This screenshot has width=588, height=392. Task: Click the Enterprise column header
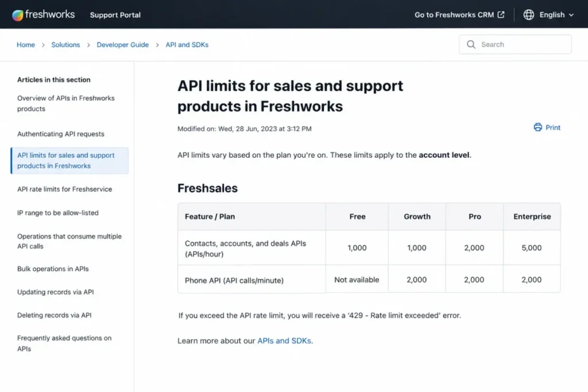pos(532,216)
